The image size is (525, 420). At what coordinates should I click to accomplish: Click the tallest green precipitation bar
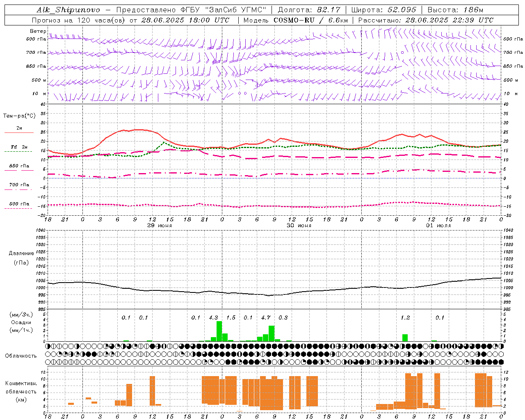tap(219, 331)
